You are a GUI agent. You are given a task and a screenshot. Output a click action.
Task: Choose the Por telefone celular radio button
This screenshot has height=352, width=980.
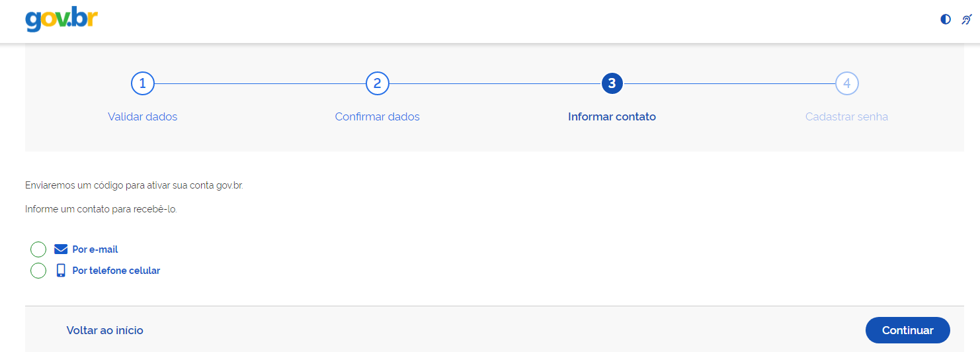coord(38,271)
